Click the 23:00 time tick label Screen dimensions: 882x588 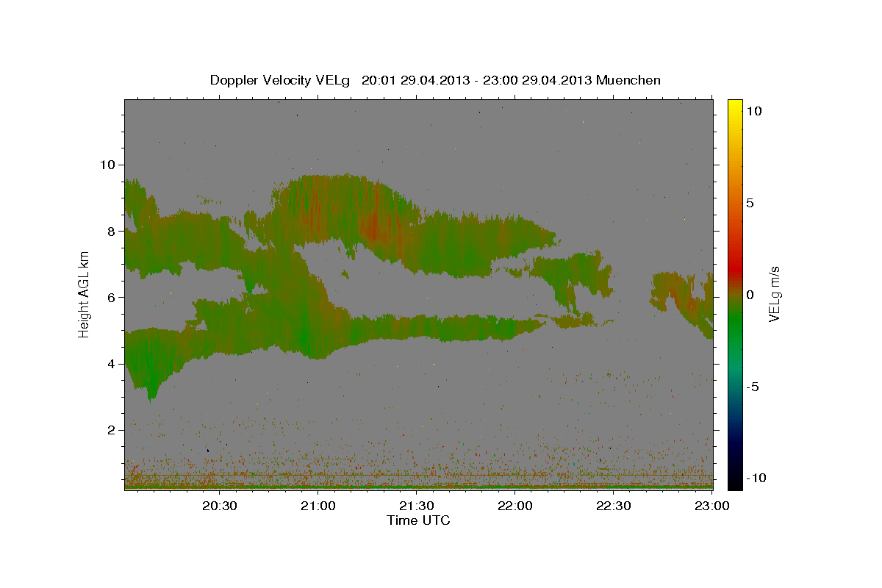(x=712, y=506)
